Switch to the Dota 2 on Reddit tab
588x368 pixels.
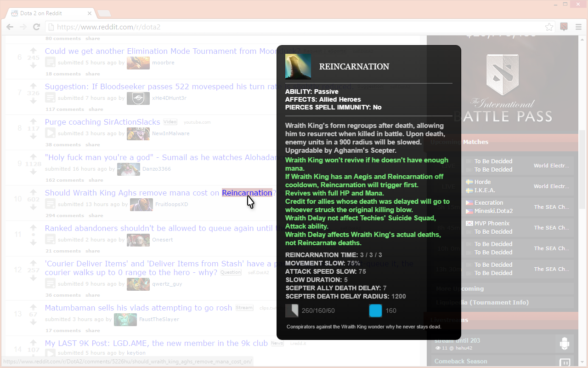51,13
